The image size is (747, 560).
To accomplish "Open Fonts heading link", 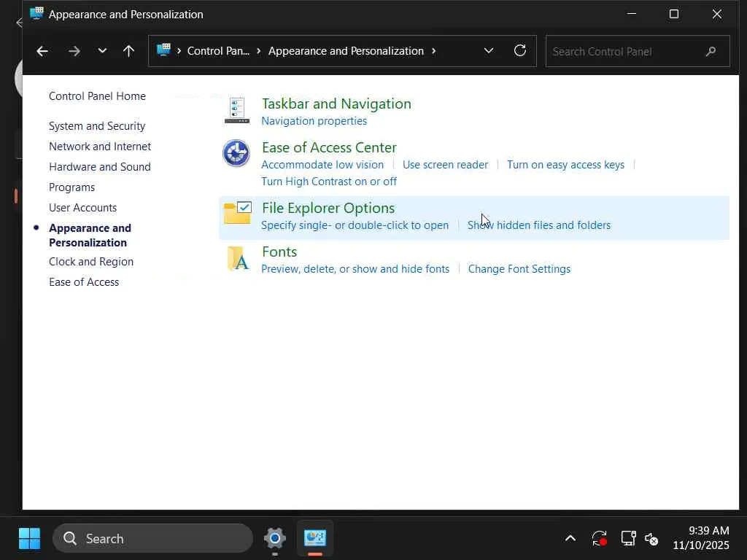I will [x=279, y=252].
